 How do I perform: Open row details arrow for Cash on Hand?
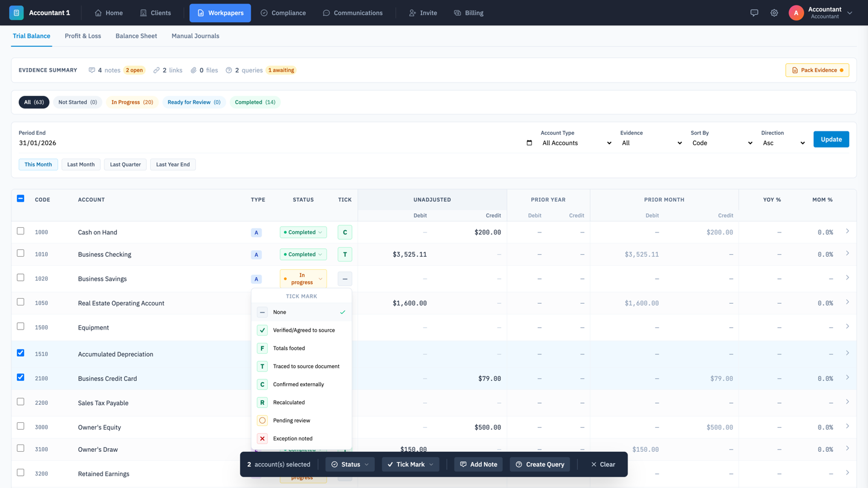pos(847,231)
